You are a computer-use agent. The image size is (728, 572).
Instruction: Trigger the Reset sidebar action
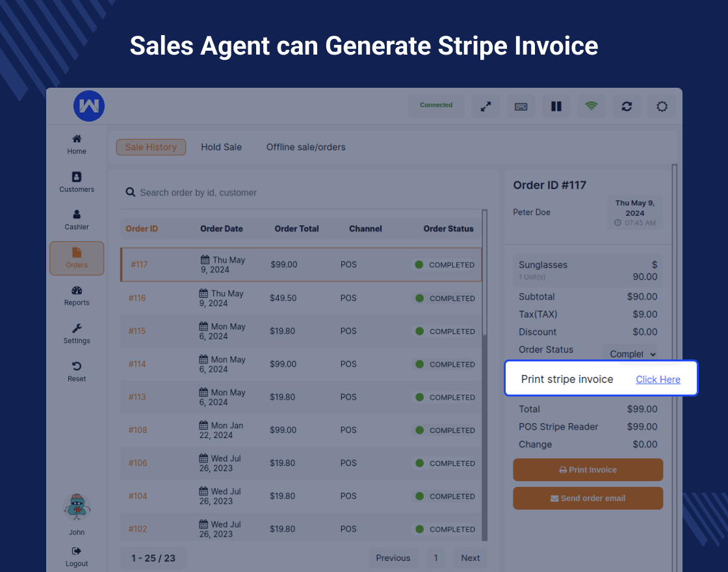[76, 370]
